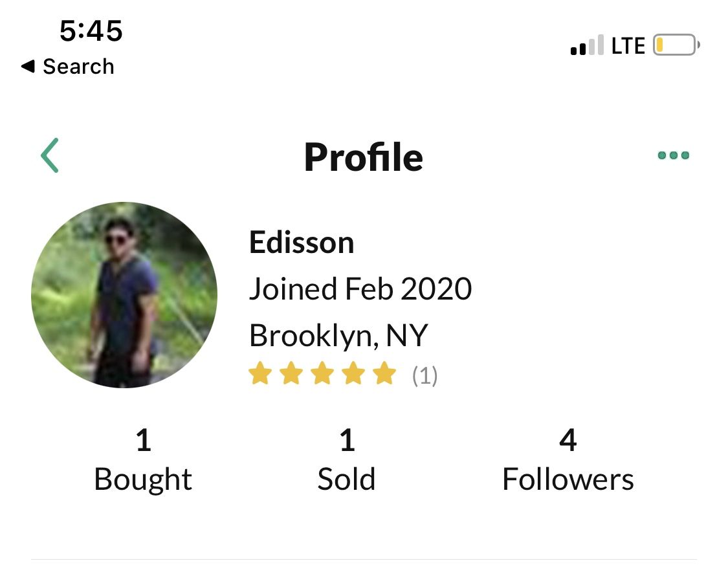Tap the 5:45 clock in status bar

coord(91,30)
